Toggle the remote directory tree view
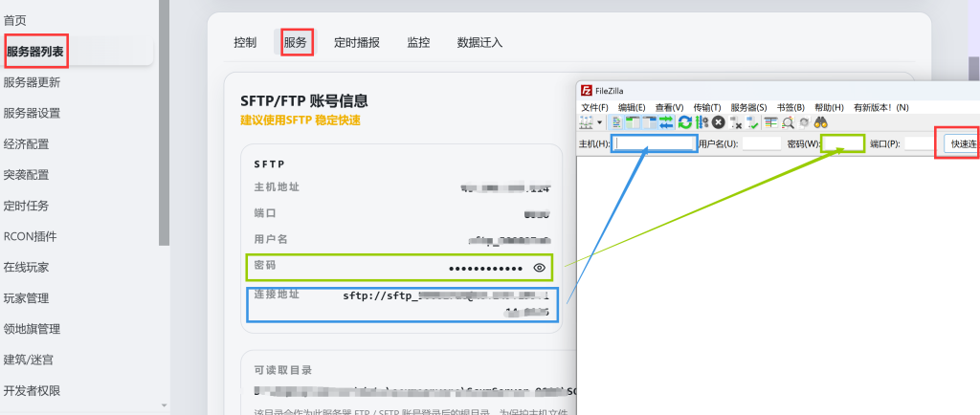 point(650,122)
